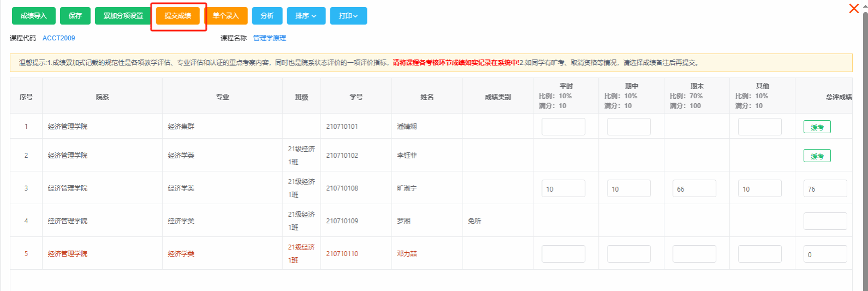Click student name 潘婧娴
The height and width of the screenshot is (291, 868).
pyautogui.click(x=407, y=127)
